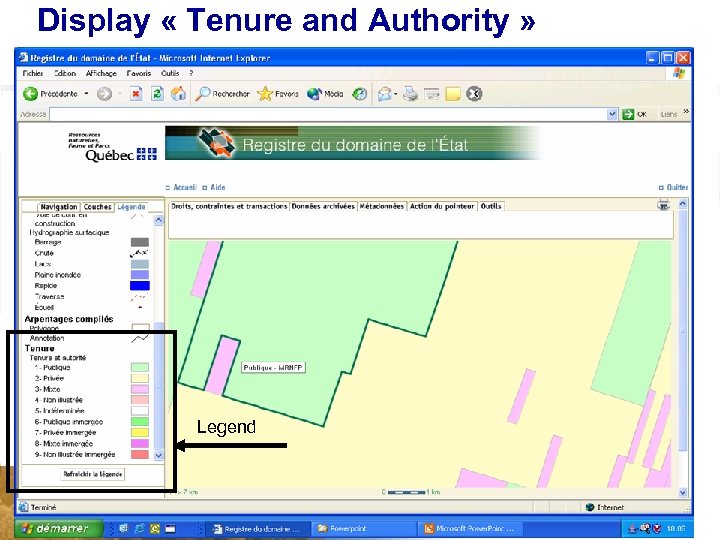The width and height of the screenshot is (720, 540).
Task: Open Powerpoint folder taskbar item
Action: click(x=364, y=529)
